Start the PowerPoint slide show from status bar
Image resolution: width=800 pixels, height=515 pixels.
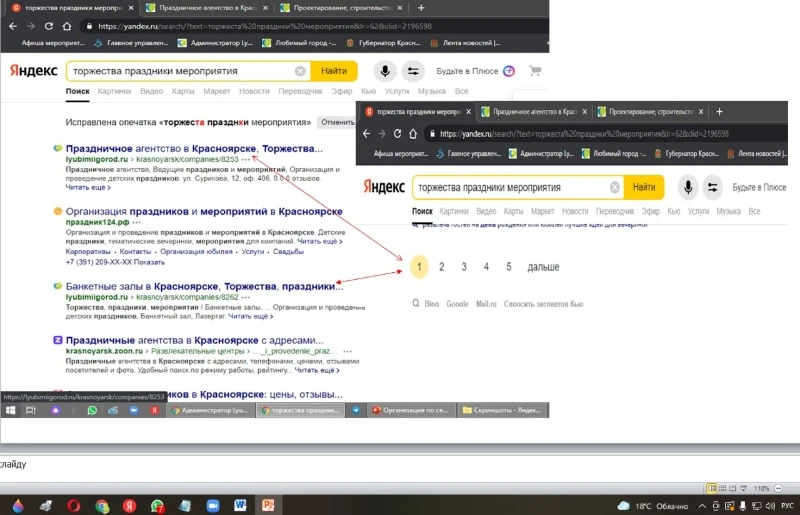click(x=743, y=488)
